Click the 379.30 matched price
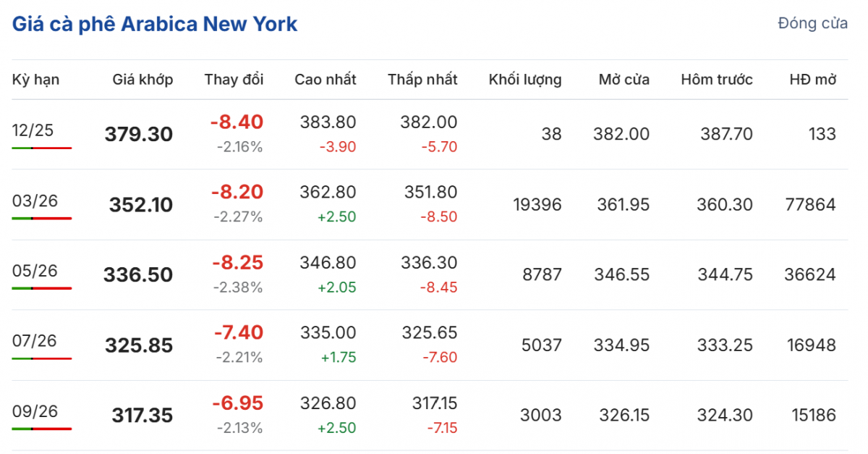 click(139, 135)
